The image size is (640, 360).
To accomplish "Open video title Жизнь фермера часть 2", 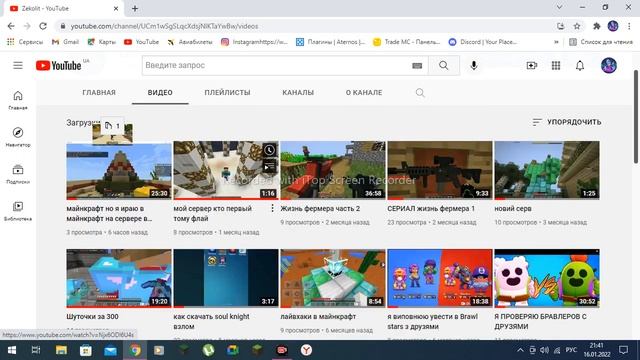I will (320, 209).
